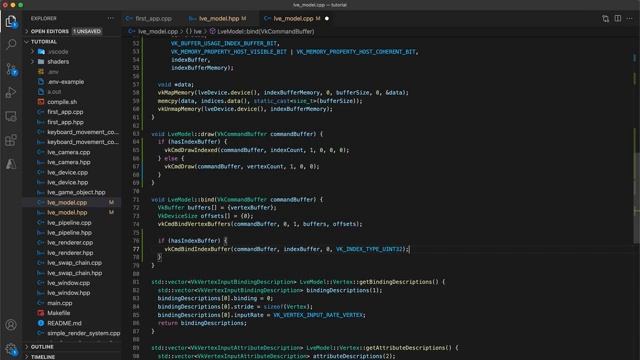Viewport: 640px width, 360px height.
Task: Expand the Outline section
Action: [42, 347]
